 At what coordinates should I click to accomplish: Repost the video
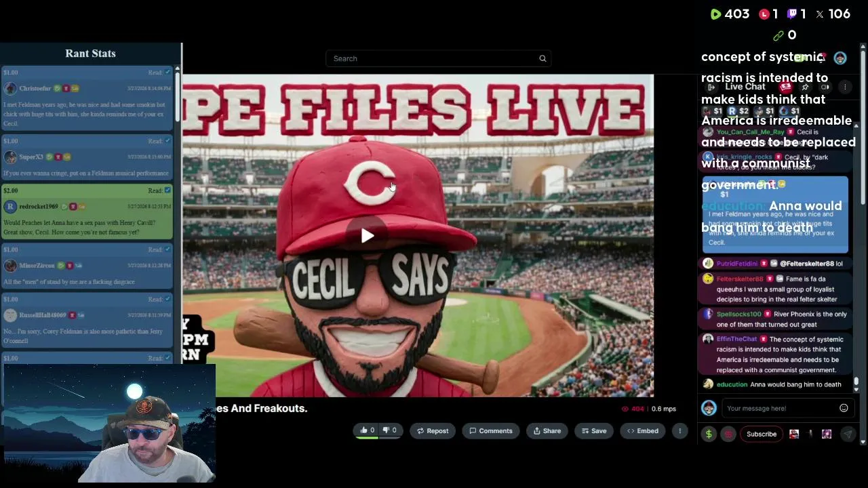(x=433, y=430)
